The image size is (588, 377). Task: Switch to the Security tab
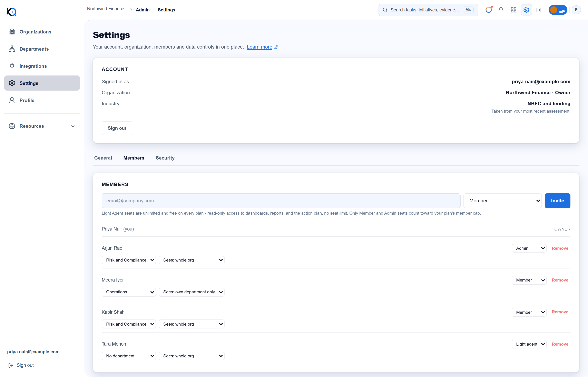165,158
